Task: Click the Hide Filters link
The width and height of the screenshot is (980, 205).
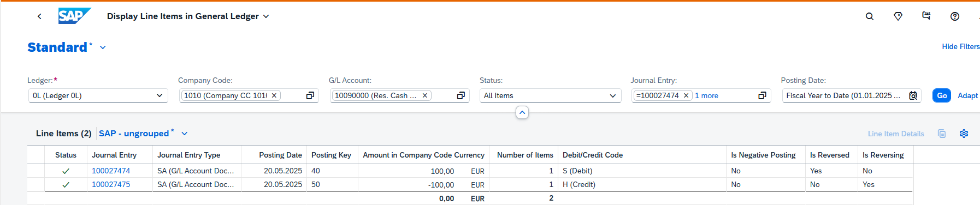Action: click(961, 46)
